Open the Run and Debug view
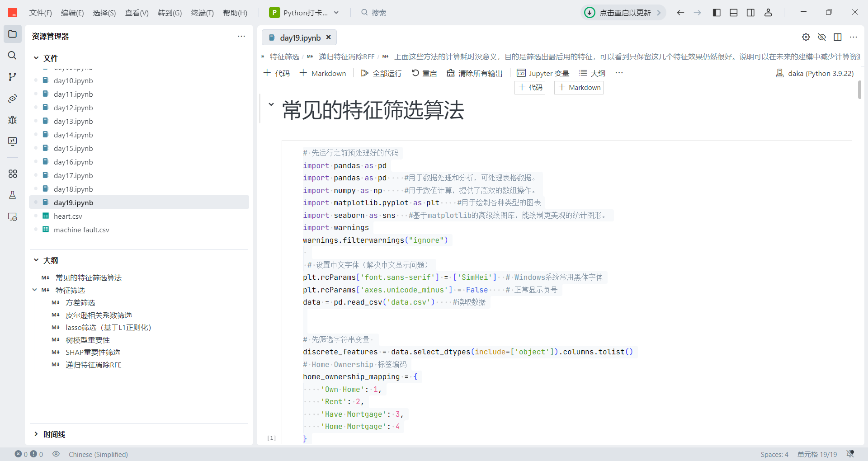The image size is (868, 461). pos(12,120)
